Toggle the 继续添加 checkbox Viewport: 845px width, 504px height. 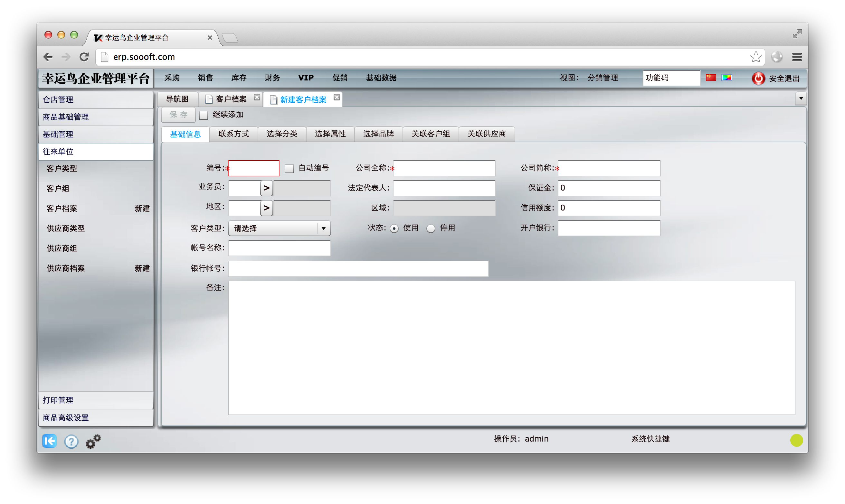coord(204,115)
